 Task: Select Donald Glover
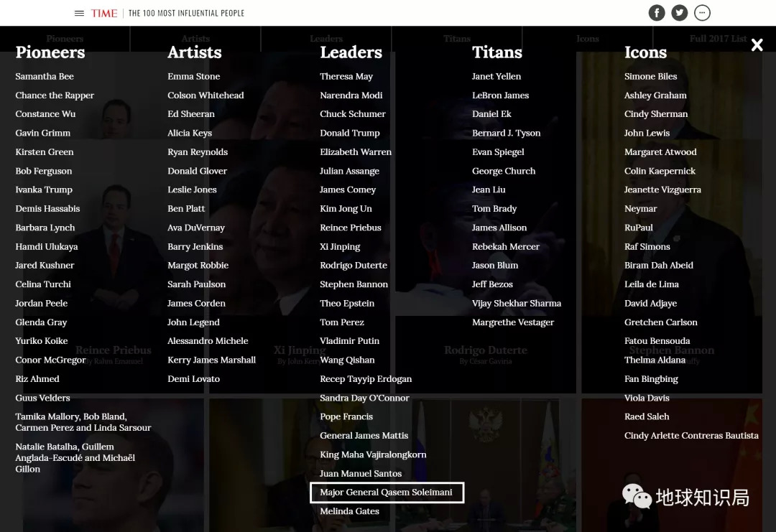click(198, 171)
